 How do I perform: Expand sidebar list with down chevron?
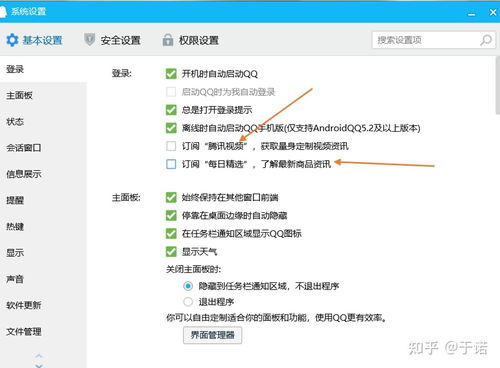pos(39,365)
